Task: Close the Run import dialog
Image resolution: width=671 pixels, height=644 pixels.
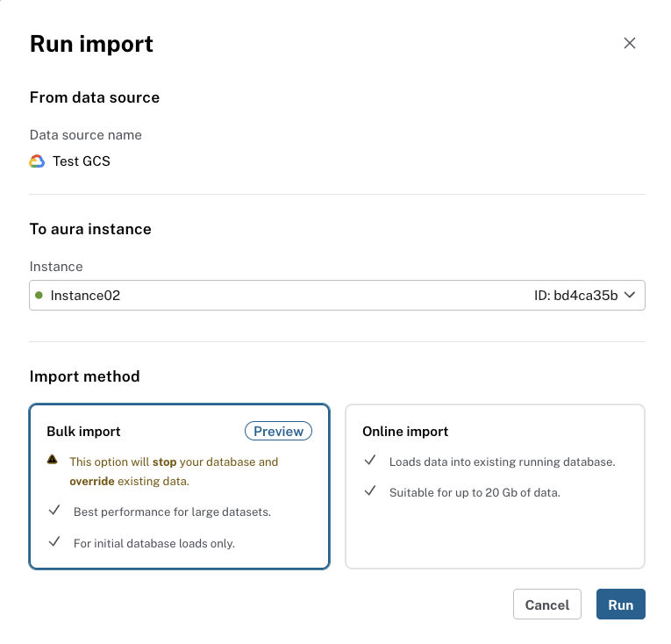Action: 630,43
